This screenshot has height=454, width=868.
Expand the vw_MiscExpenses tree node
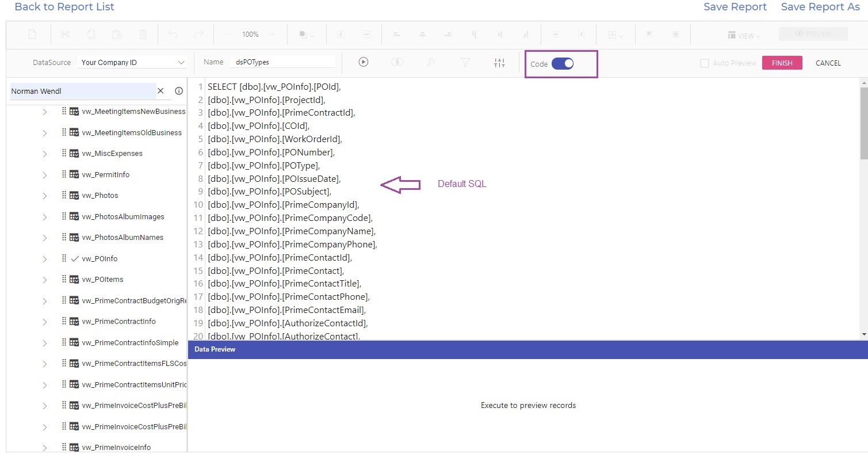pos(45,154)
